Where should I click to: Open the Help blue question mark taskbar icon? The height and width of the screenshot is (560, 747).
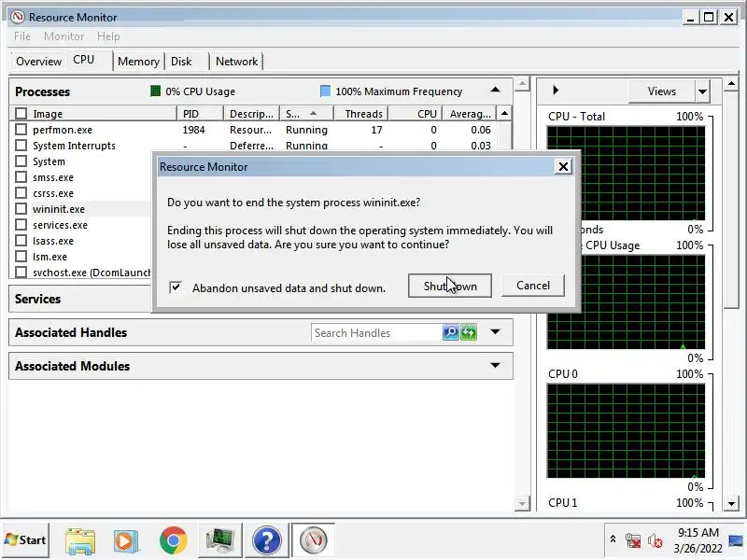click(267, 540)
